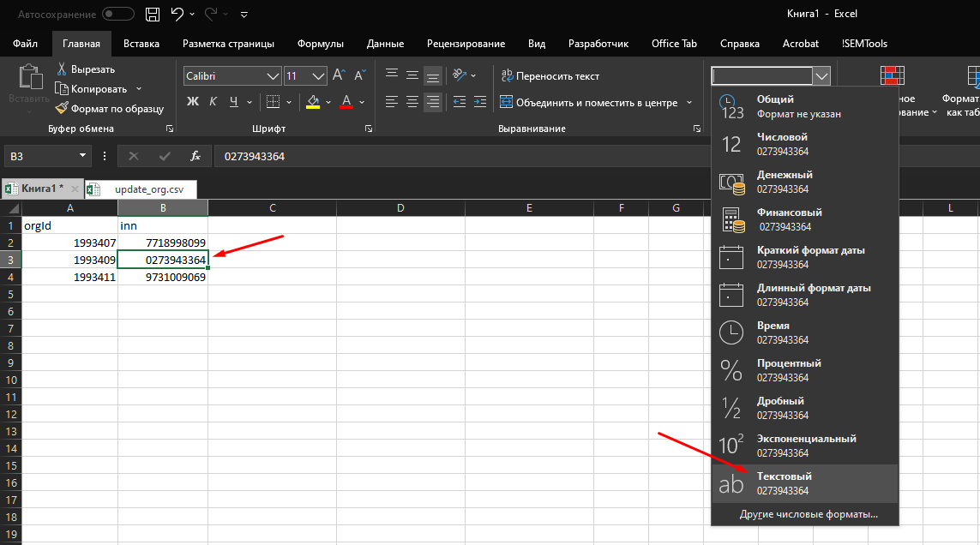The height and width of the screenshot is (545, 980).
Task: Open the font size 11 dropdown
Action: coord(318,76)
